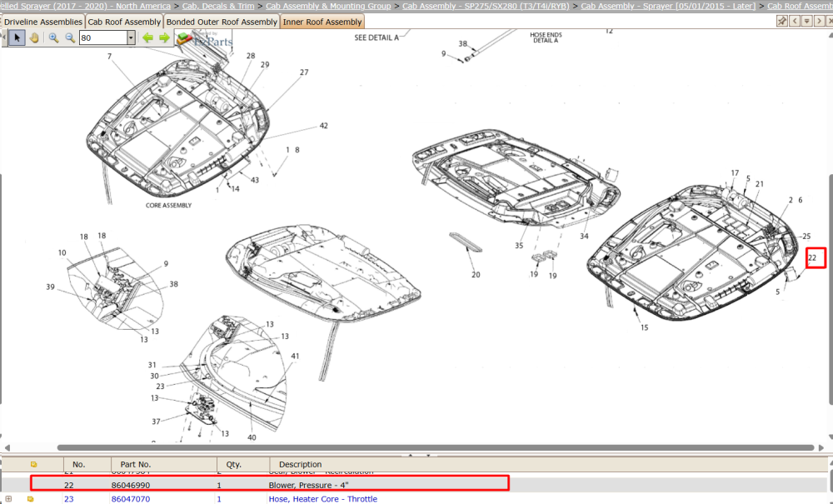The height and width of the screenshot is (504, 833).
Task: Click the EzParts logo icon
Action: point(185,38)
